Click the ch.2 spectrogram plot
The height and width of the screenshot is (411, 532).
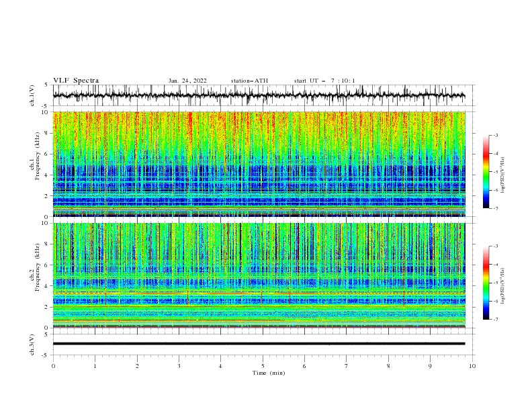(259, 275)
